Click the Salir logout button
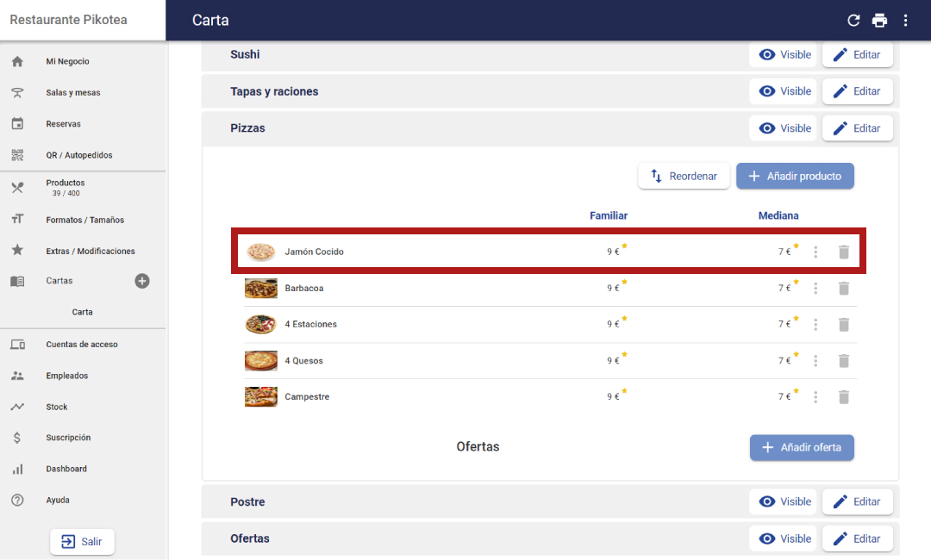The height and width of the screenshot is (560, 931). tap(82, 542)
